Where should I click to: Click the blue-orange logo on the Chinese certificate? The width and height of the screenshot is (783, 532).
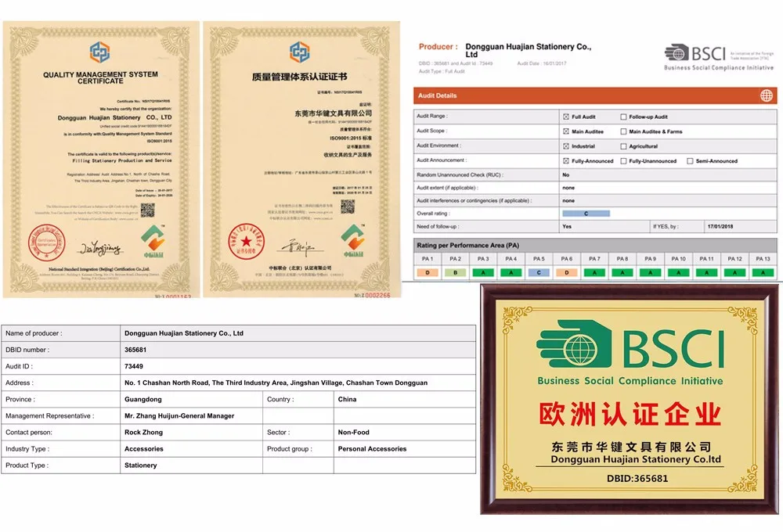click(300, 52)
